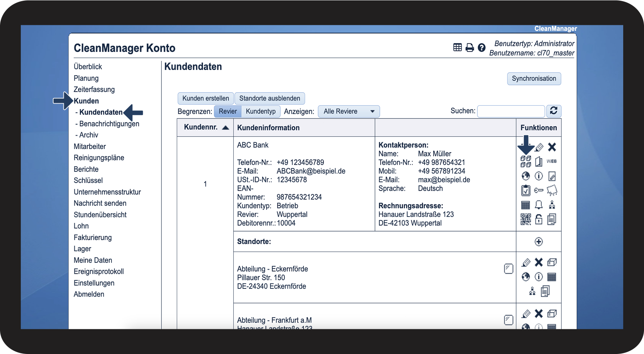Screen dimensions: 644x354
Task: Delete the Frankfurt a.M location with X icon
Action: tap(539, 314)
